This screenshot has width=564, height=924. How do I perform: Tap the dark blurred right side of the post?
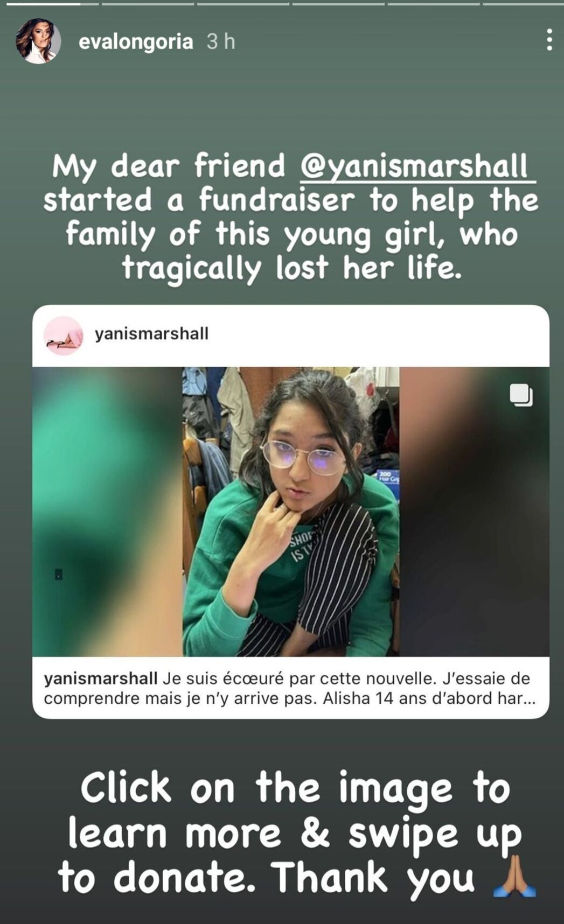(475, 512)
